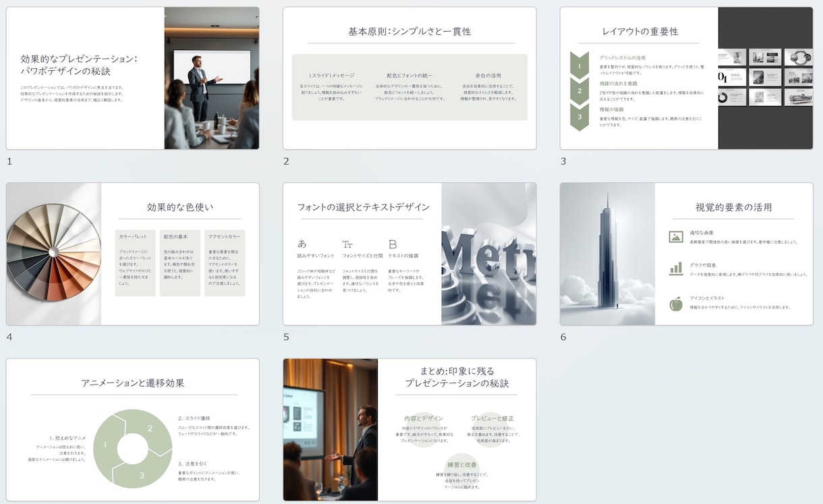Click the slide layout grid image in slide 3
This screenshot has height=504, width=823.
[766, 78]
